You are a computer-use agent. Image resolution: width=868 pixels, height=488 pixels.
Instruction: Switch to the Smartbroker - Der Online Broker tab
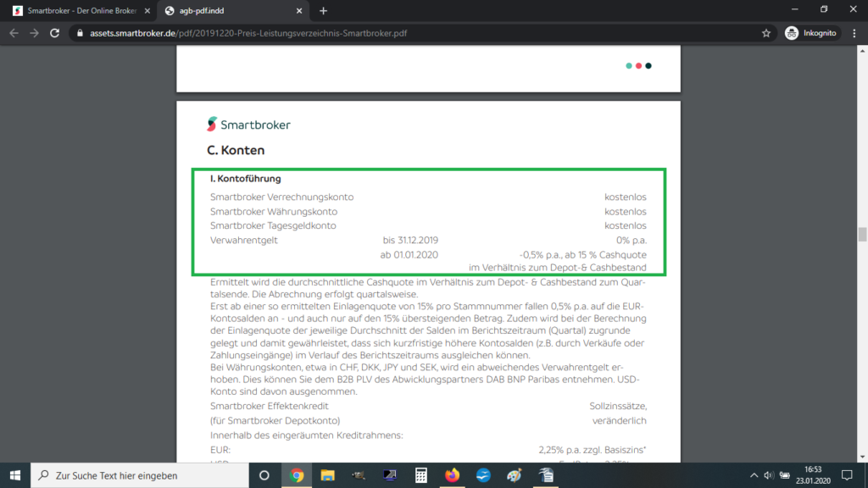tap(81, 11)
